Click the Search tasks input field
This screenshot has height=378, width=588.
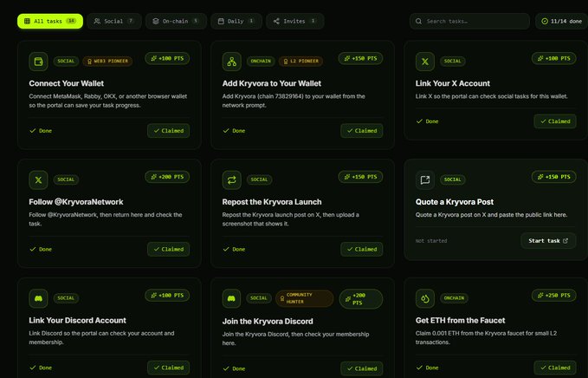pos(469,22)
